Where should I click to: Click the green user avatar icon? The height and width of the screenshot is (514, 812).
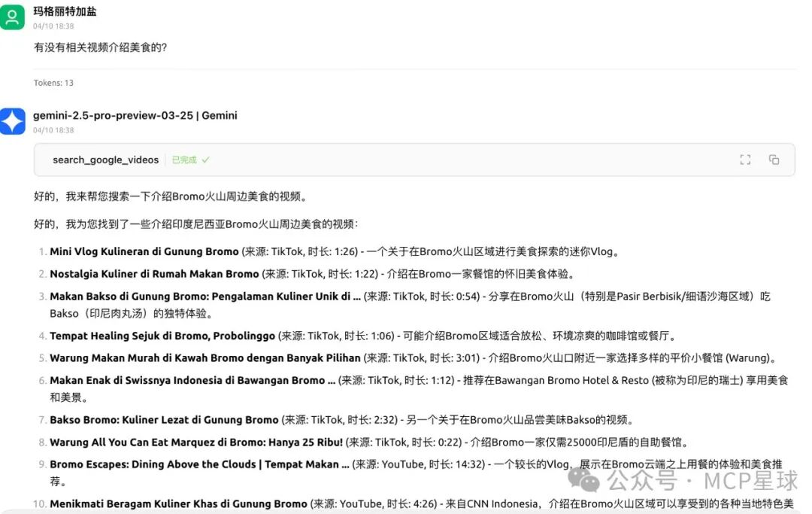pyautogui.click(x=13, y=17)
